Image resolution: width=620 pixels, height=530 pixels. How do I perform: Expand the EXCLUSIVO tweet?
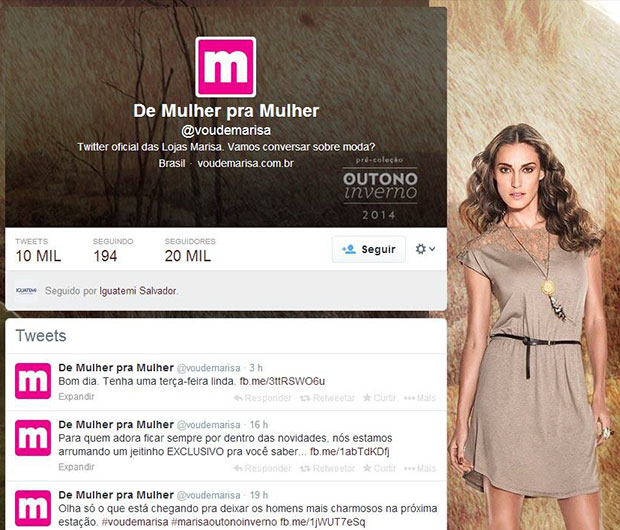click(76, 467)
